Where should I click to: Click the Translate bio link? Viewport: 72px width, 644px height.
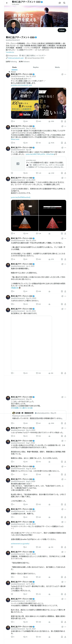tap(10, 52)
